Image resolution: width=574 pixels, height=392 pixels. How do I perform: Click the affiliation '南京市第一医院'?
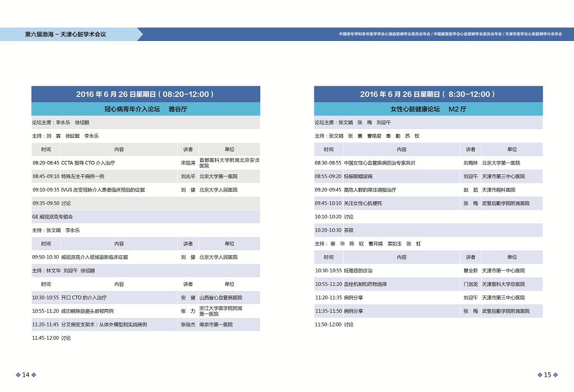click(216, 325)
